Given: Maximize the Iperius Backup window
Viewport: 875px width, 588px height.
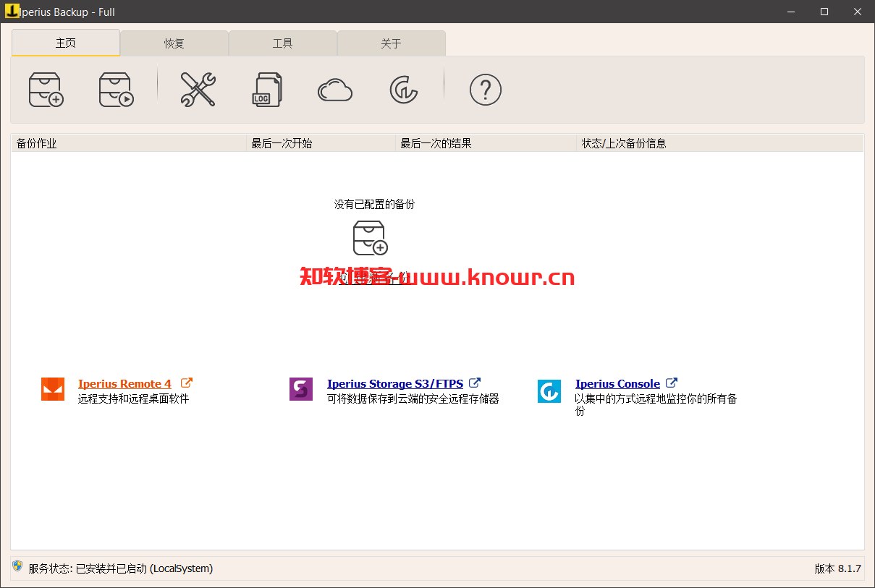Looking at the screenshot, I should (824, 12).
